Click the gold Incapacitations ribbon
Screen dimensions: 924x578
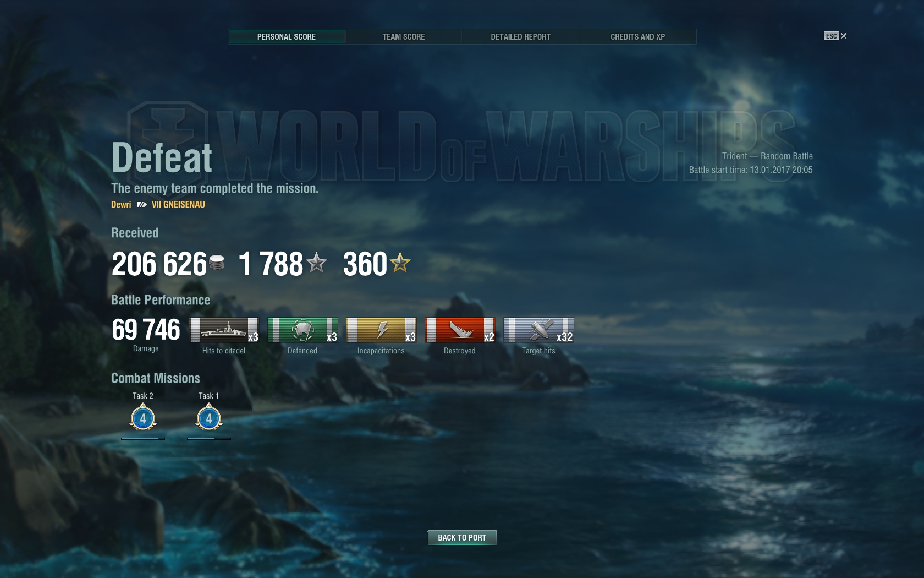[x=381, y=330]
